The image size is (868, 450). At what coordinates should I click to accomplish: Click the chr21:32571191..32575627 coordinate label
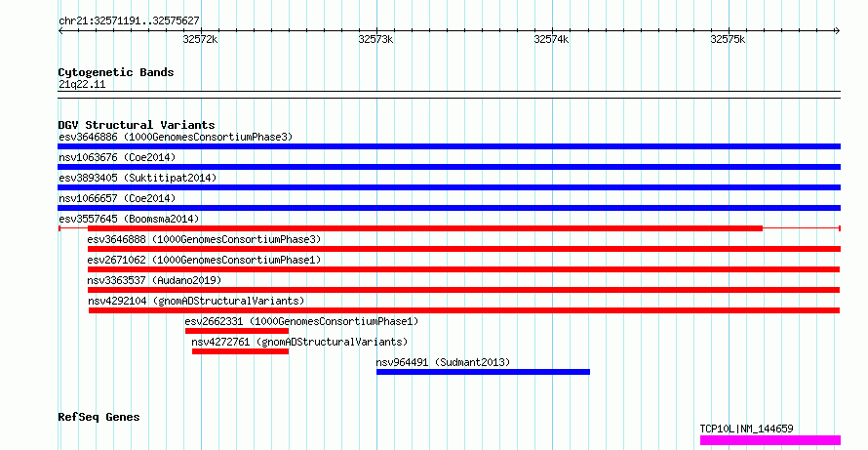[x=129, y=21]
